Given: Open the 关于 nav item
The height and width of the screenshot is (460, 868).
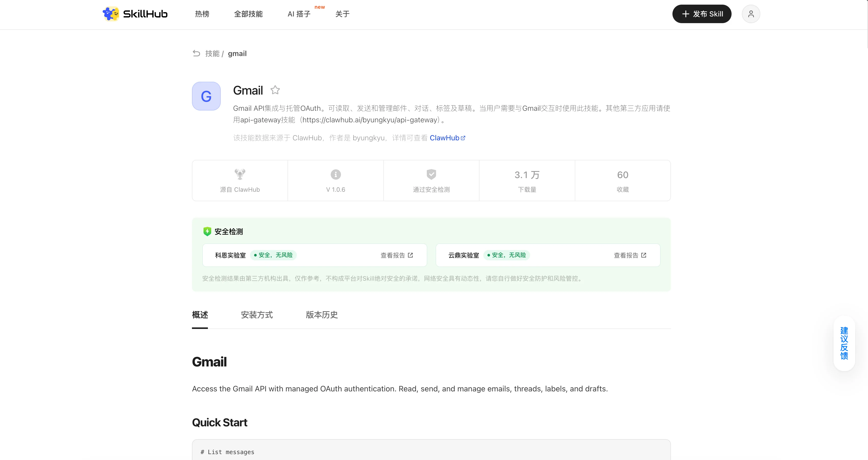Looking at the screenshot, I should [342, 14].
